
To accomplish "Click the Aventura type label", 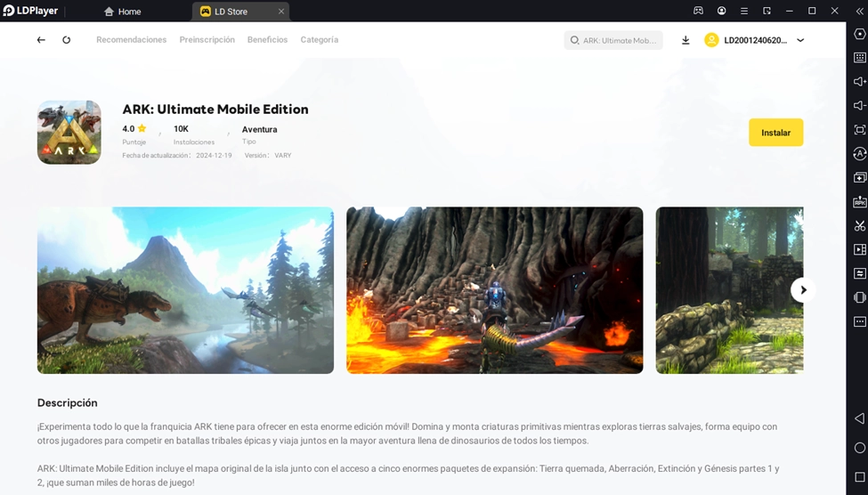I will (260, 129).
